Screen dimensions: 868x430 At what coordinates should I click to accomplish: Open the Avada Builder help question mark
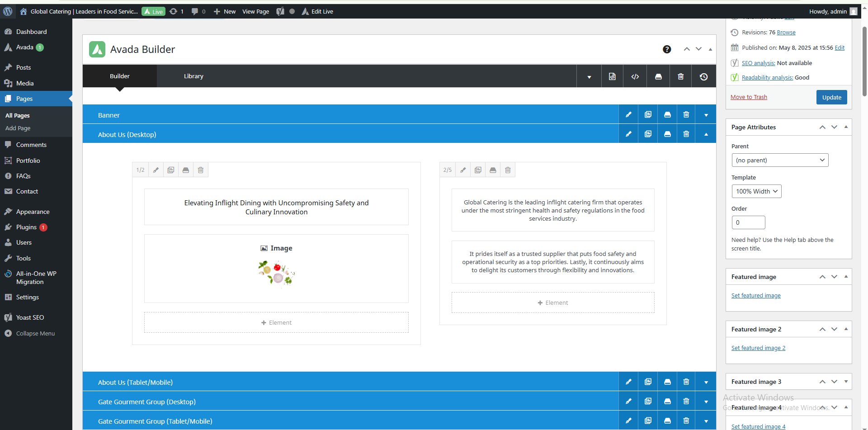point(667,49)
